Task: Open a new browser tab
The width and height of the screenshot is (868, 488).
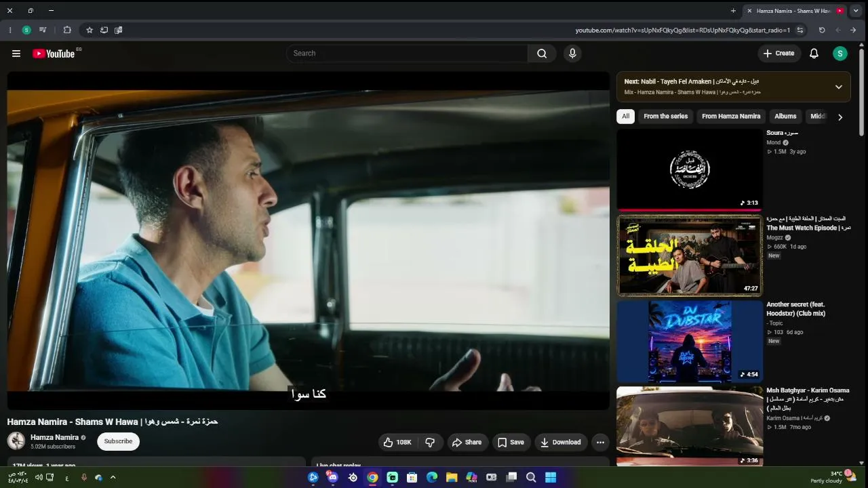Action: click(x=733, y=11)
